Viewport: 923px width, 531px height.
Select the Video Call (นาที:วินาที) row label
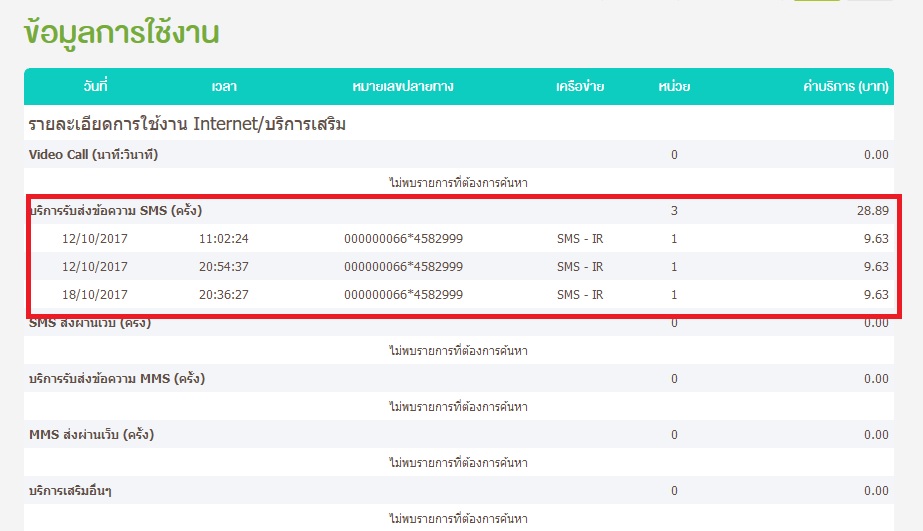(x=94, y=154)
